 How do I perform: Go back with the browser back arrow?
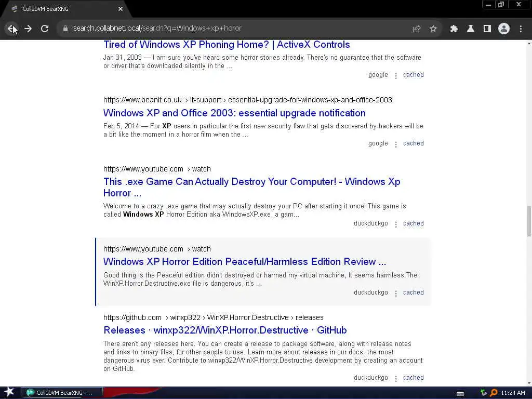pyautogui.click(x=11, y=29)
